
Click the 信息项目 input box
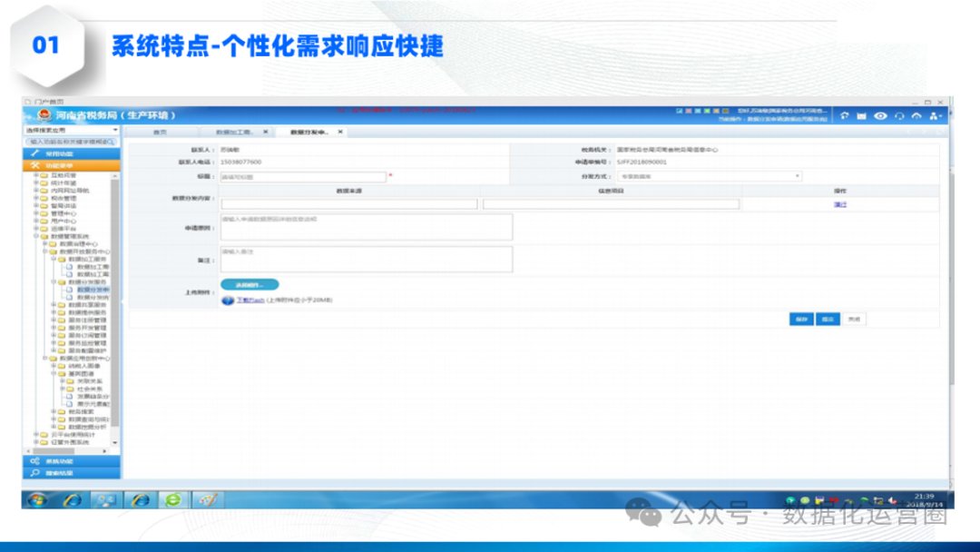pos(611,204)
